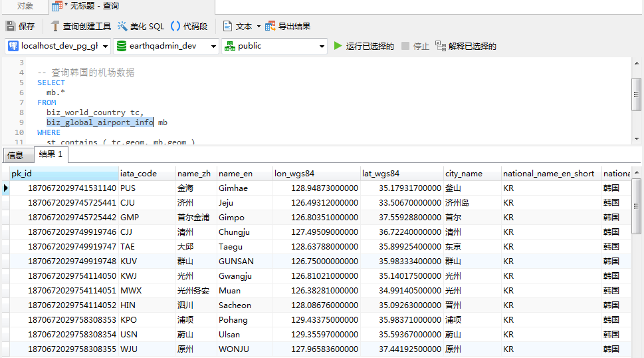Click pk_id 1870672029745725442

coord(64,218)
